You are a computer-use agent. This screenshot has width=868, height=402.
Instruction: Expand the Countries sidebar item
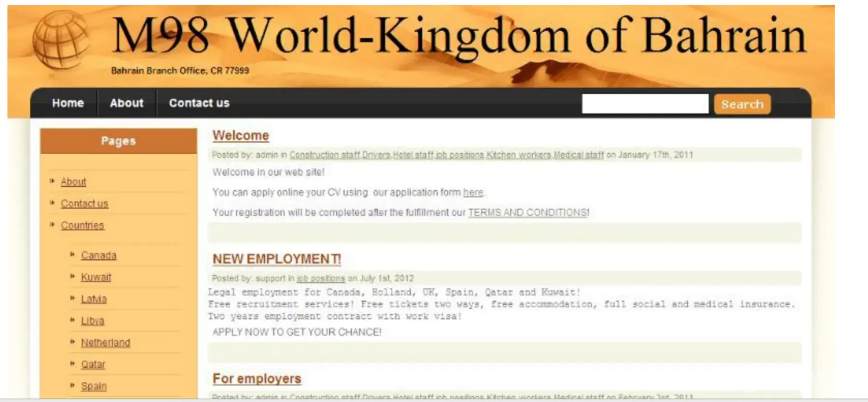82,225
